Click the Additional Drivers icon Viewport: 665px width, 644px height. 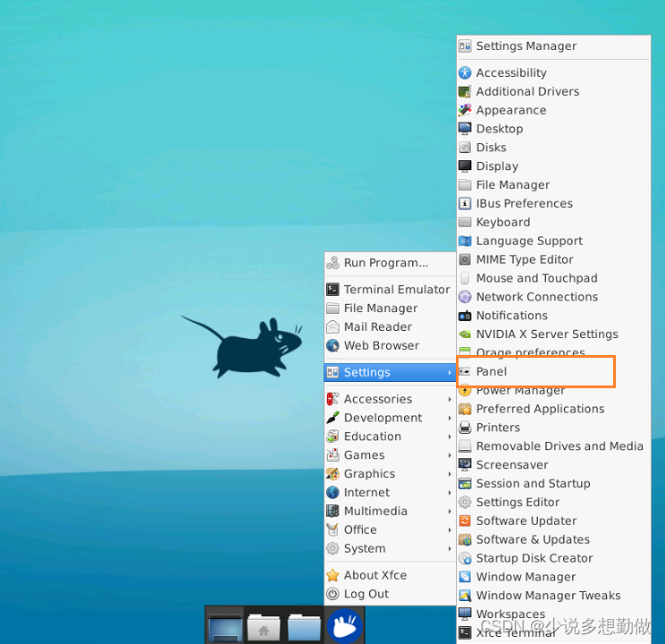(x=465, y=92)
